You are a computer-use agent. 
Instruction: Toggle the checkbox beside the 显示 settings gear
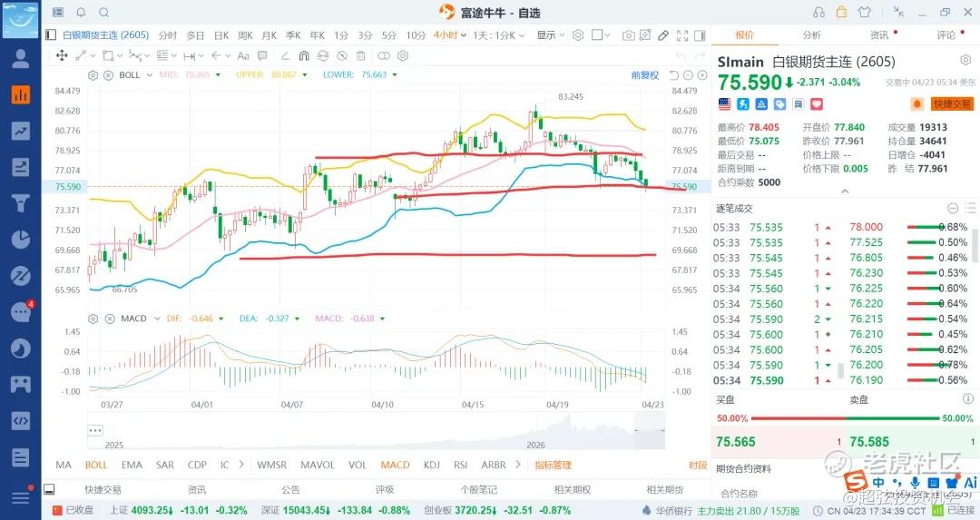[598, 35]
